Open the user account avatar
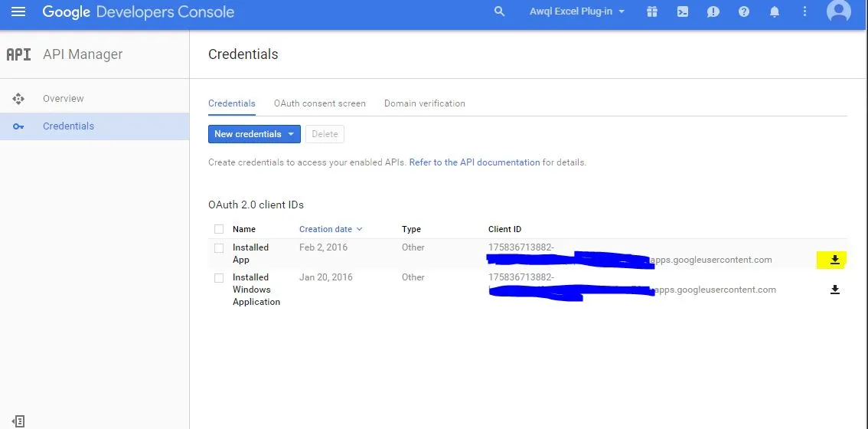Screen dimensions: 868x429 pos(839,11)
